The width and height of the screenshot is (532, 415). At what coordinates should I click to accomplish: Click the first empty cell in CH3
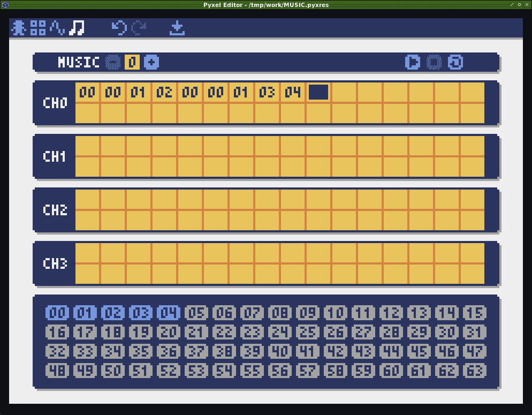pyautogui.click(x=87, y=253)
